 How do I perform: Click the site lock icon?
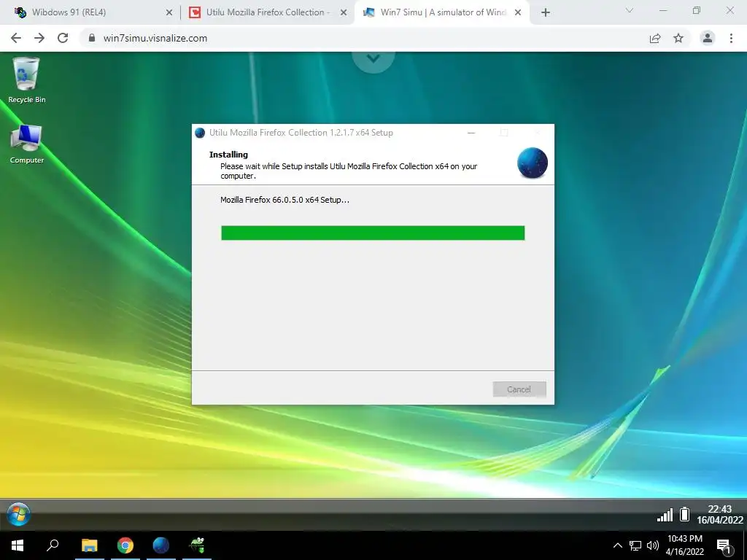point(92,38)
